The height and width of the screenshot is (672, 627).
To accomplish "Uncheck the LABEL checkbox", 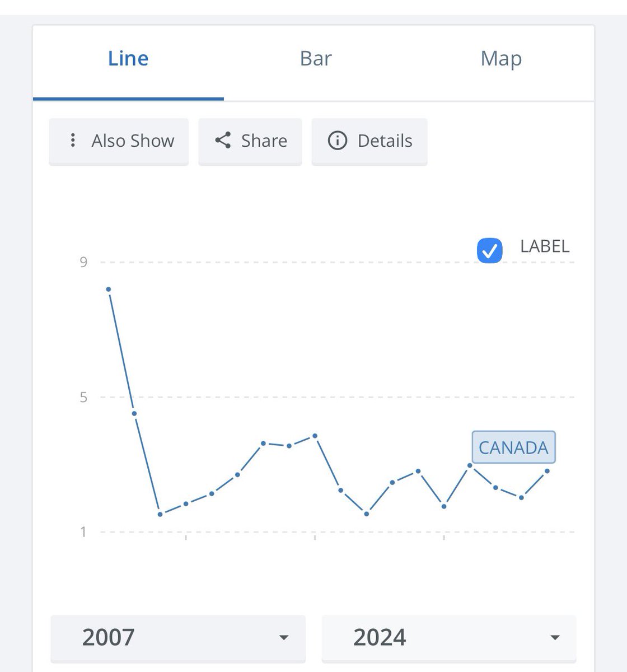I will [x=489, y=250].
